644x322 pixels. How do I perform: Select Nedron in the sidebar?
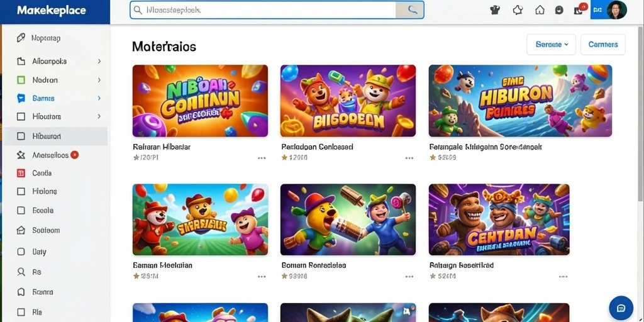45,80
